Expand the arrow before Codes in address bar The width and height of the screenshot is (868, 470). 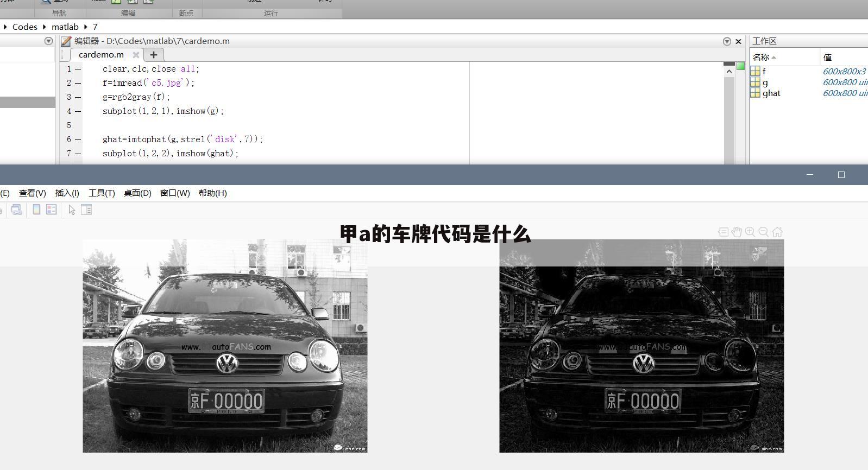pyautogui.click(x=5, y=27)
